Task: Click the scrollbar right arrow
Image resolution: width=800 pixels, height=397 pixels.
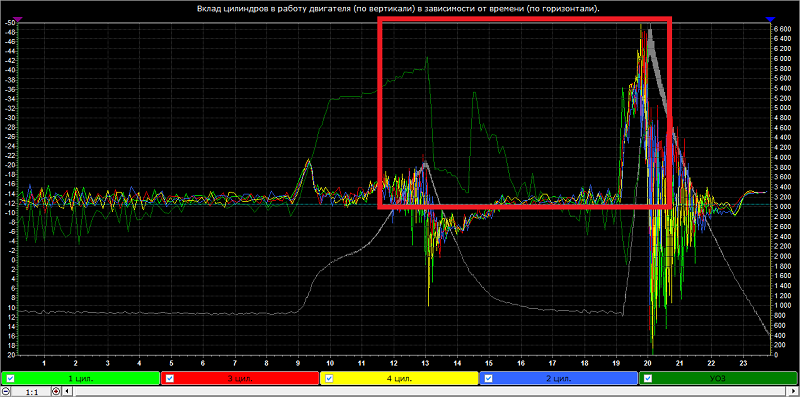Action: point(793,391)
